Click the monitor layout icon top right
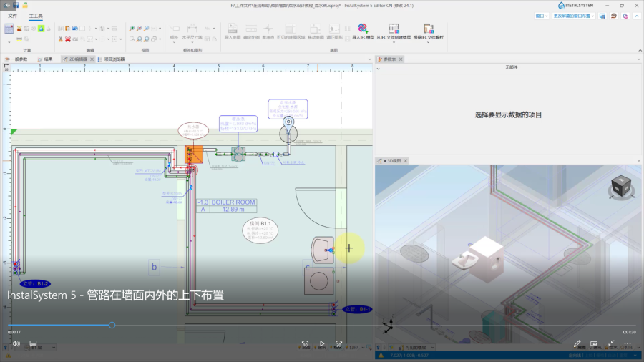 click(602, 16)
